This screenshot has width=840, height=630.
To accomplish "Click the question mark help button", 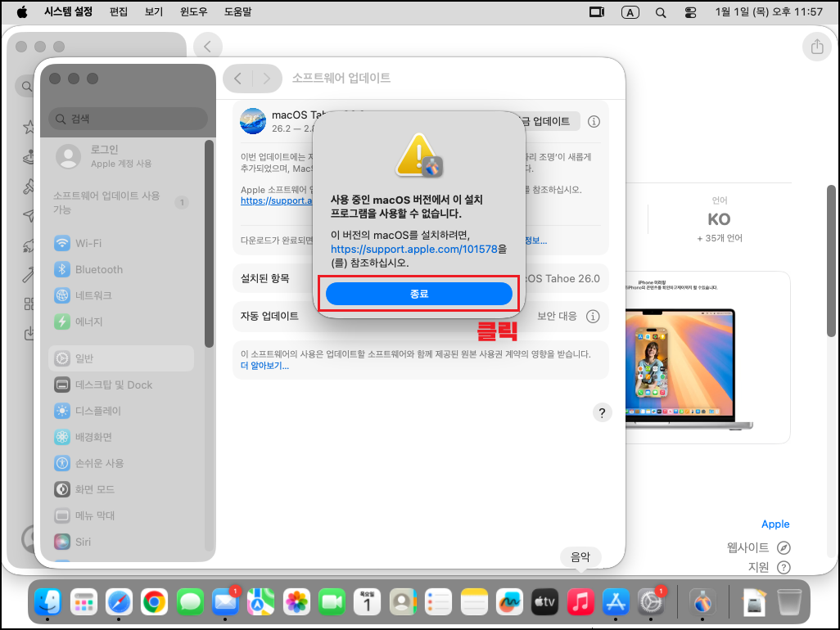I will click(x=602, y=412).
